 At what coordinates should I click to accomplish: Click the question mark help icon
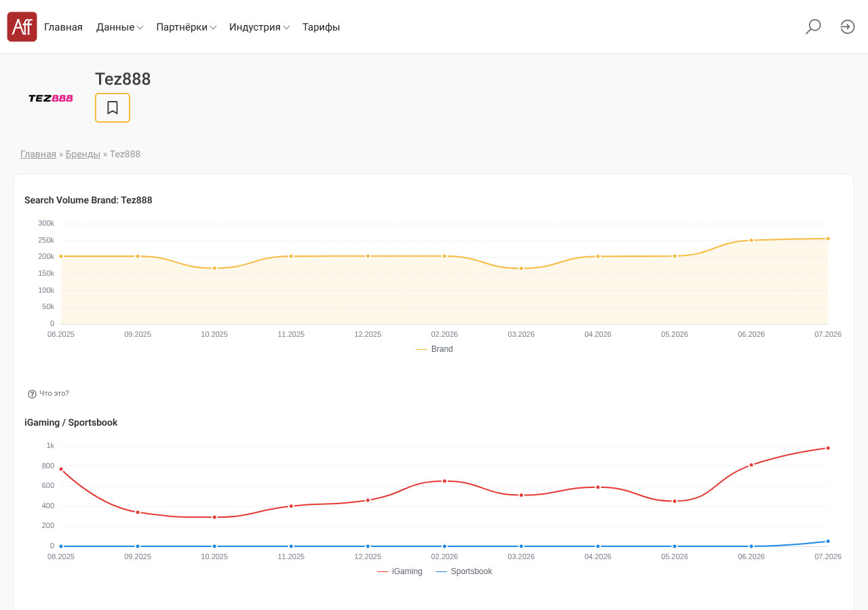tap(32, 394)
